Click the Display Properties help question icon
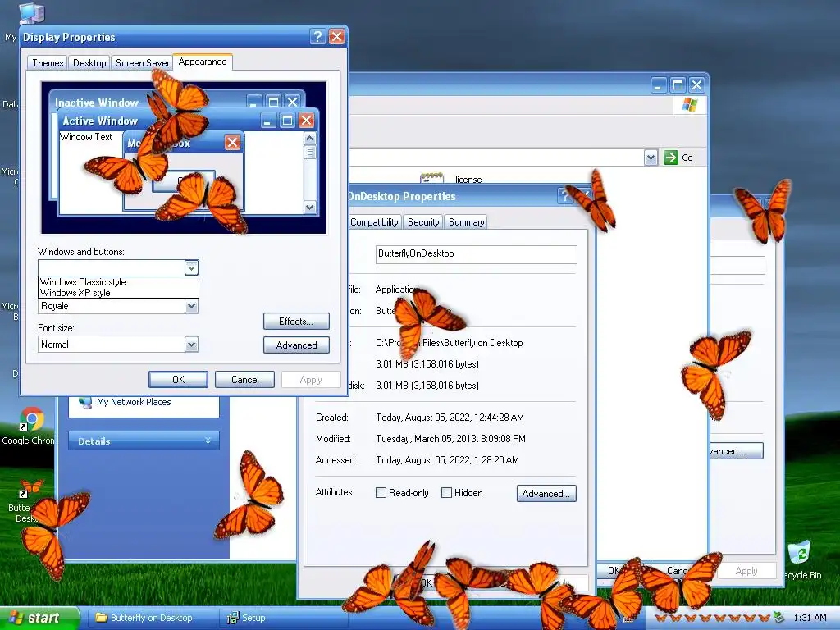This screenshot has width=840, height=630. pos(317,36)
